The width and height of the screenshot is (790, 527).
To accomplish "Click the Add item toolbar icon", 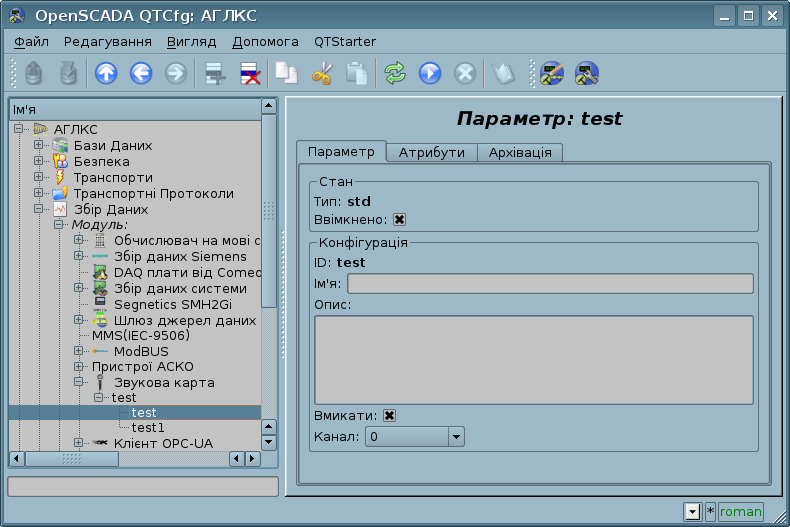I will point(213,73).
